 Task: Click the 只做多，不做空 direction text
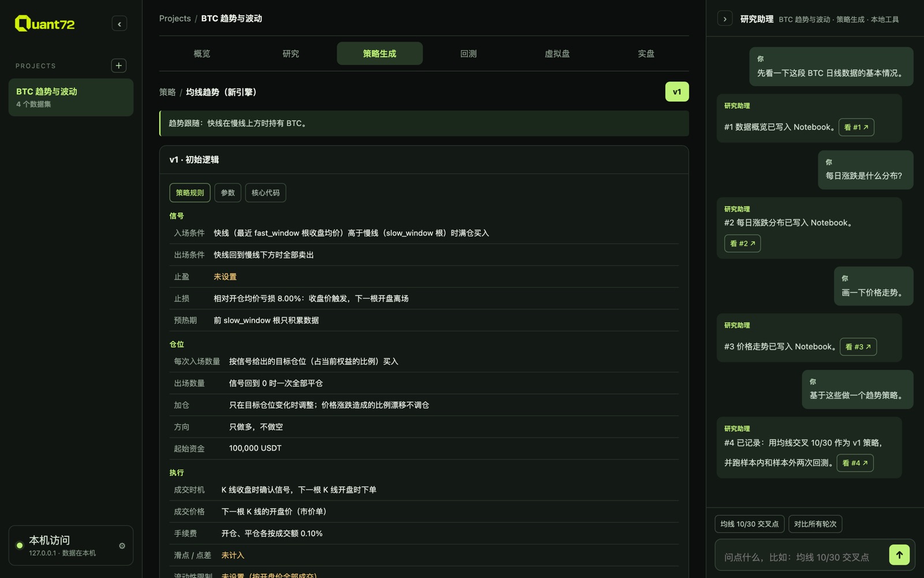click(256, 427)
